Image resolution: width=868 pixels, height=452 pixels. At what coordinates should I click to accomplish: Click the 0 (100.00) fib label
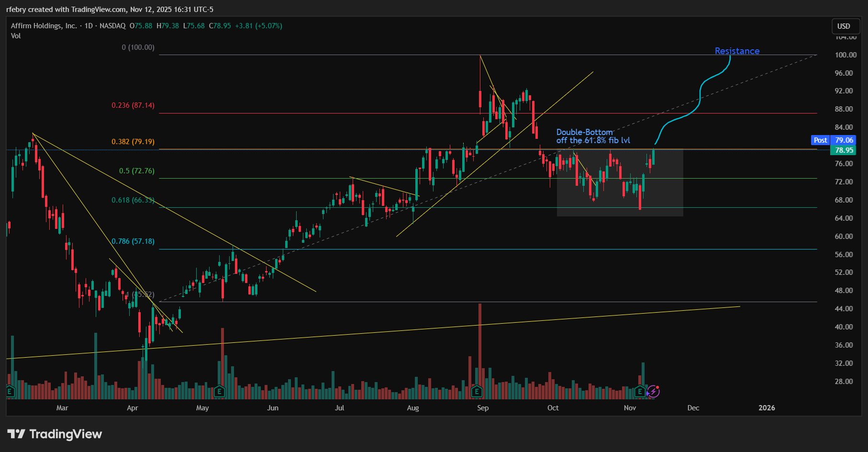138,47
